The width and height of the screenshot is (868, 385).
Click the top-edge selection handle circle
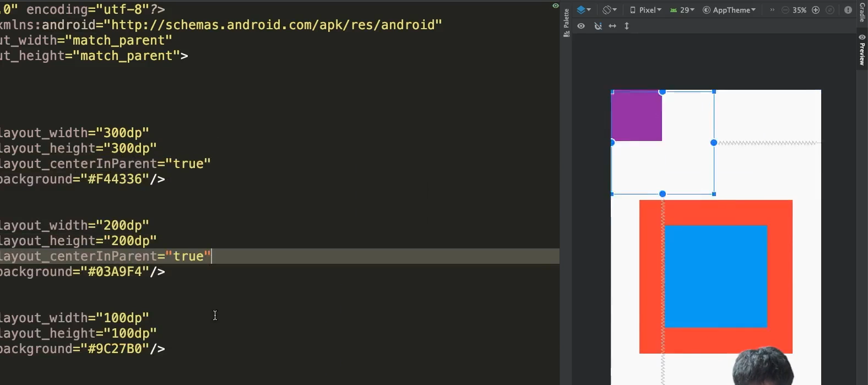[663, 92]
